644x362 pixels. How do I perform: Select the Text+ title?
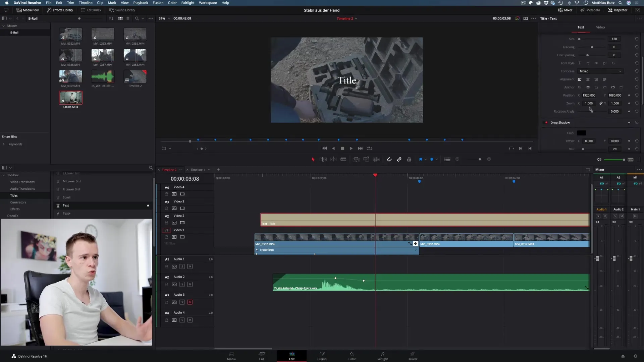click(x=66, y=214)
